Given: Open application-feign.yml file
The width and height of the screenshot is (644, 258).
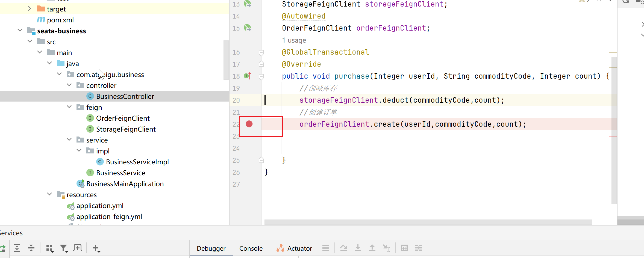Looking at the screenshot, I should pos(109,217).
